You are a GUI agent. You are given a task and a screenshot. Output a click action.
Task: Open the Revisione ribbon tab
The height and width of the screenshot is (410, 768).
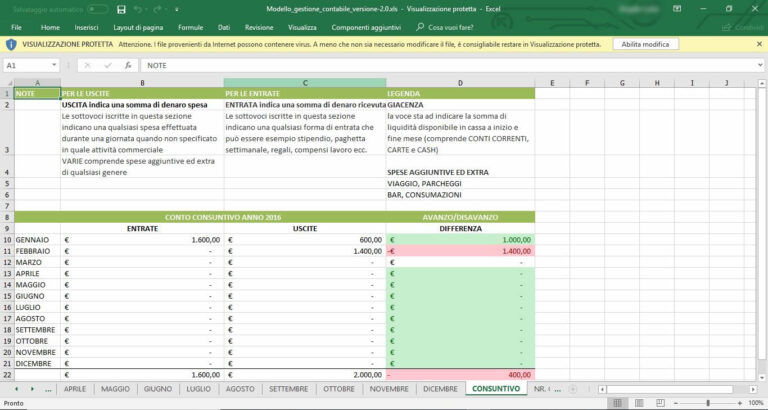[259, 27]
